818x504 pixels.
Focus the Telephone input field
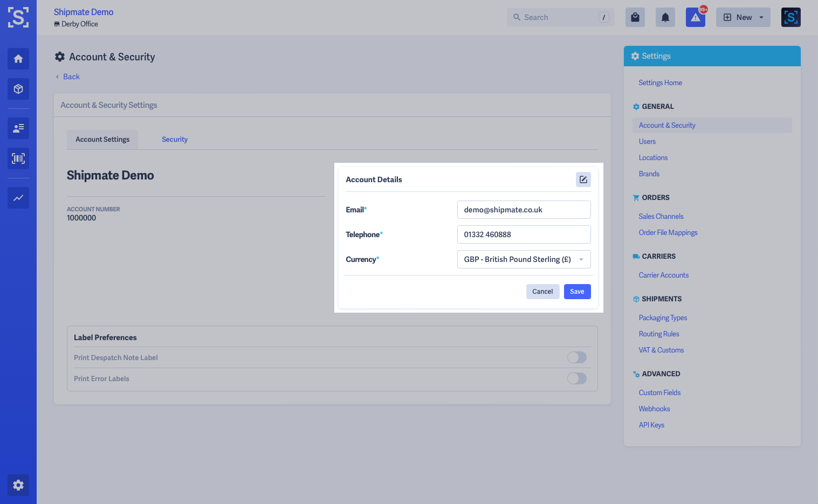point(524,234)
